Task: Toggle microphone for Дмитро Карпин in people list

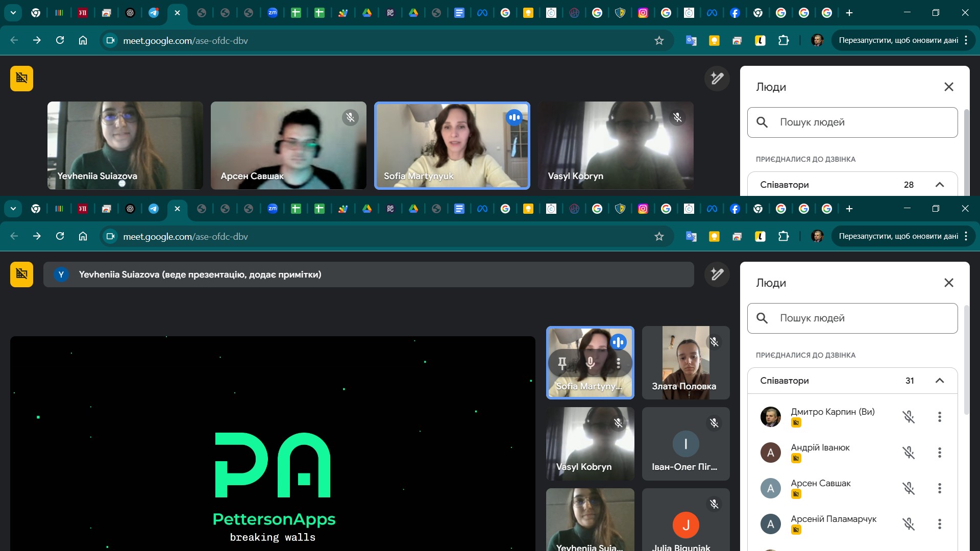Action: pos(909,417)
